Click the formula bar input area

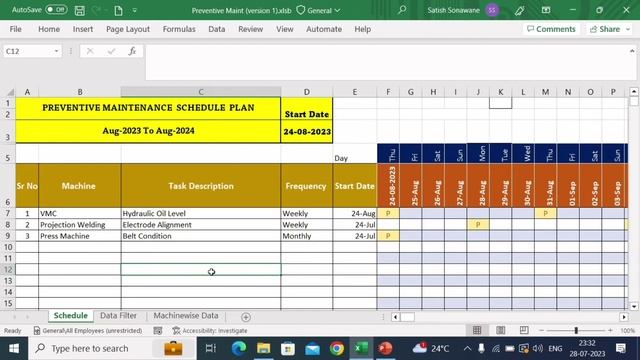(x=386, y=62)
